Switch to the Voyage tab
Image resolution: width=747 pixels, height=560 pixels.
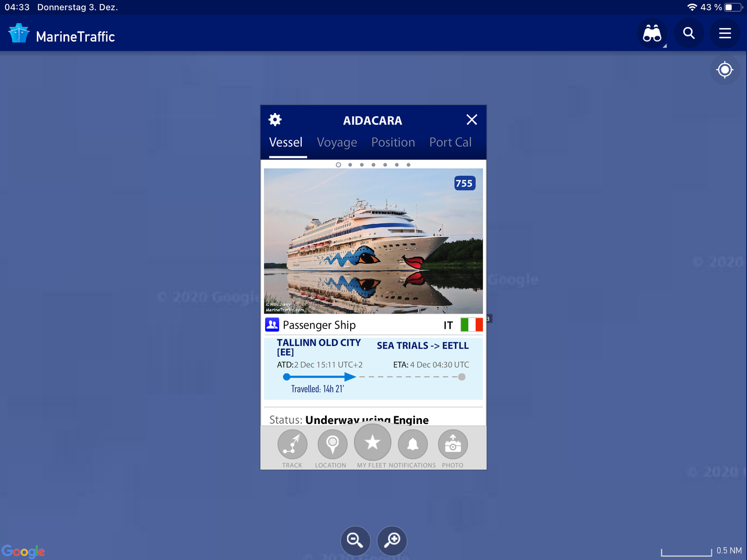point(337,142)
